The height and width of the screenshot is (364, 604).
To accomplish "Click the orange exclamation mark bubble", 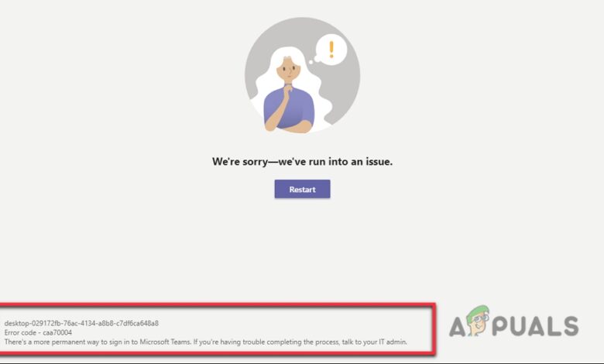I will pyautogui.click(x=331, y=50).
